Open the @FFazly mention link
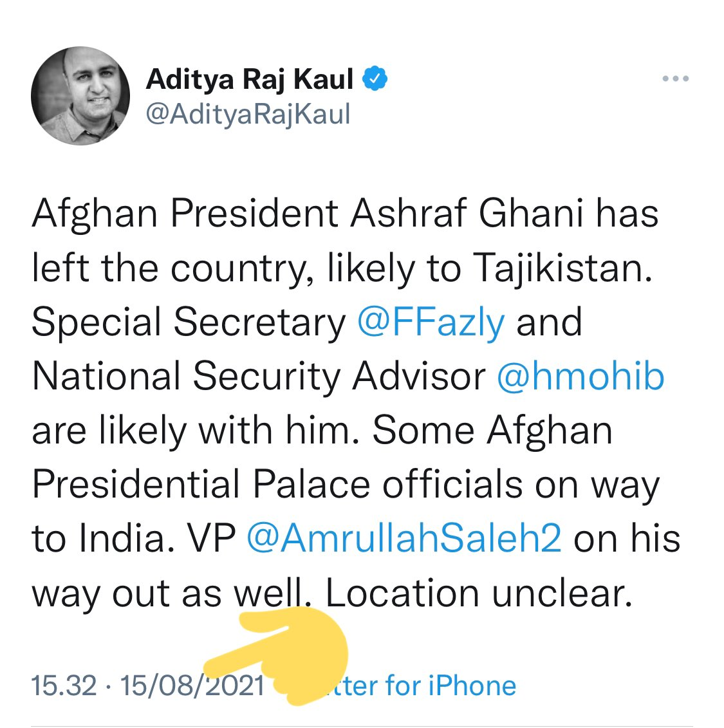This screenshot has height=728, width=724. pyautogui.click(x=431, y=322)
